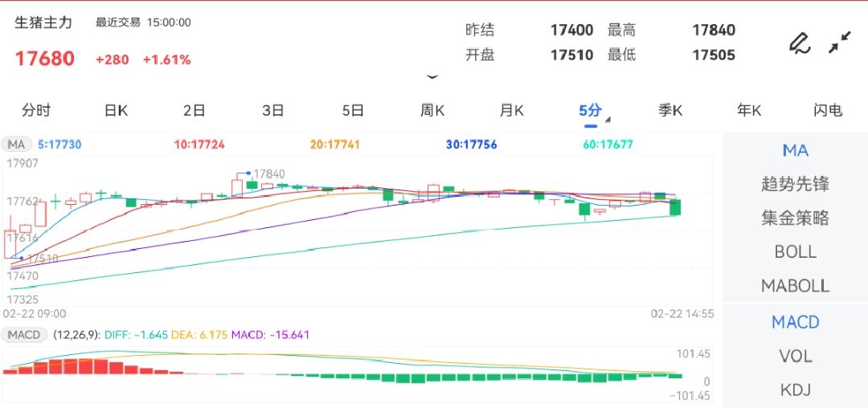868x408 pixels.
Task: Switch to 月K chart tab
Action: click(x=511, y=111)
